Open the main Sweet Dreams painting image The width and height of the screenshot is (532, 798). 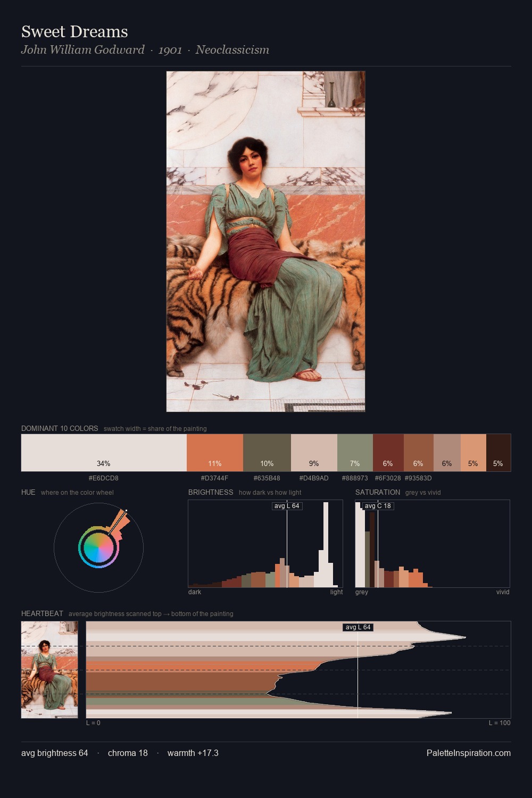pos(265,242)
